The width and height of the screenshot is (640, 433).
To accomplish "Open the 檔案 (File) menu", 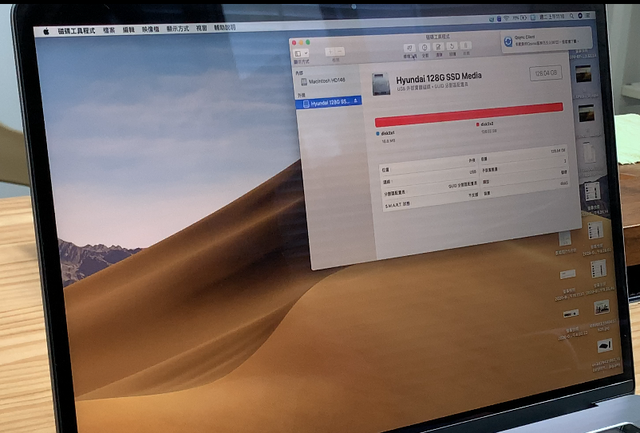I will pyautogui.click(x=109, y=30).
